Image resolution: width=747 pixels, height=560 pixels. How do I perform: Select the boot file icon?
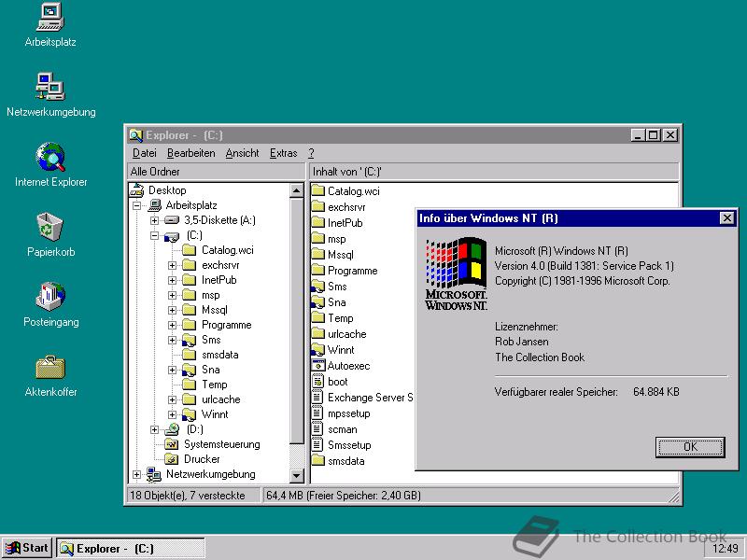point(317,382)
